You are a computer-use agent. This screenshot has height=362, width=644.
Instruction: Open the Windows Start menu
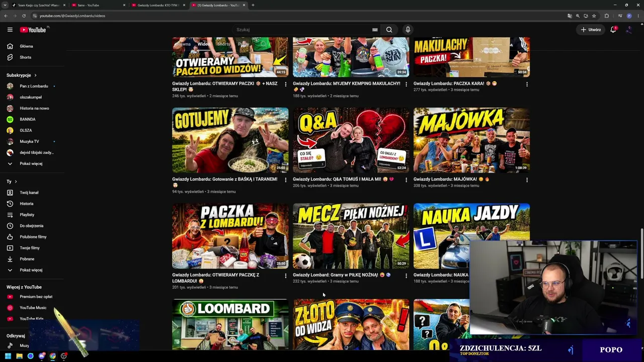click(x=8, y=356)
